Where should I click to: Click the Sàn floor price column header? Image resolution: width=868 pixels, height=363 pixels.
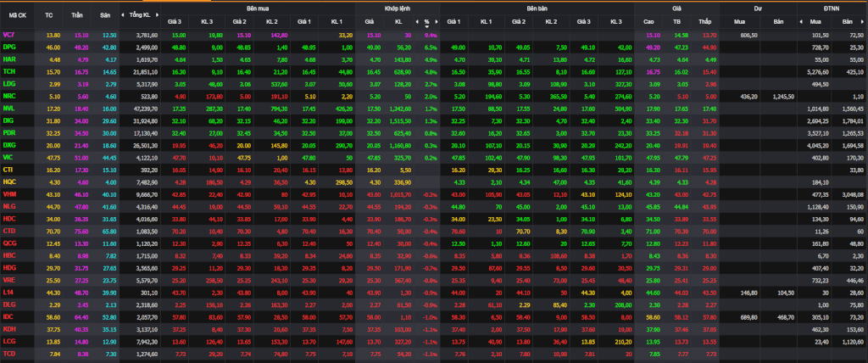tap(105, 15)
